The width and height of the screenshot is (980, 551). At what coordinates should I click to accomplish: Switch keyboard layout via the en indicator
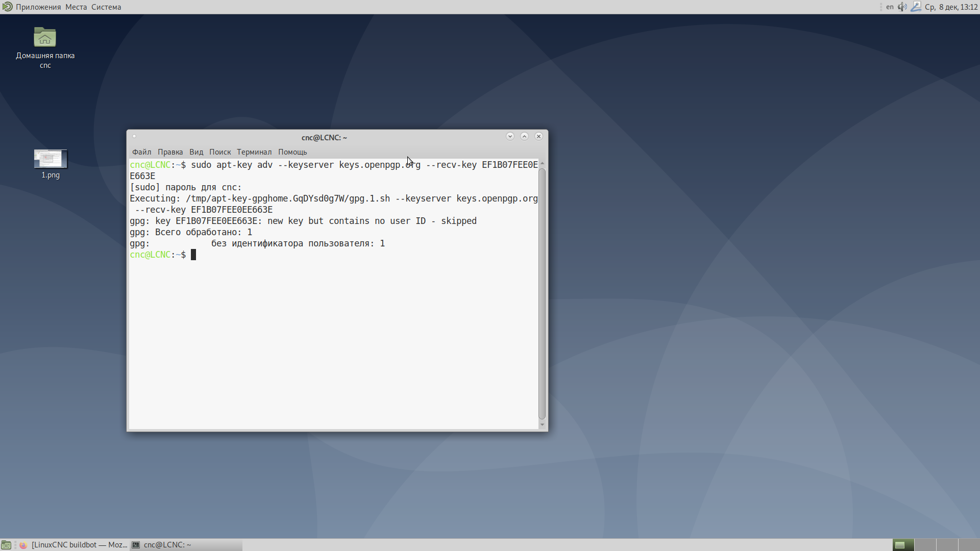pyautogui.click(x=890, y=7)
